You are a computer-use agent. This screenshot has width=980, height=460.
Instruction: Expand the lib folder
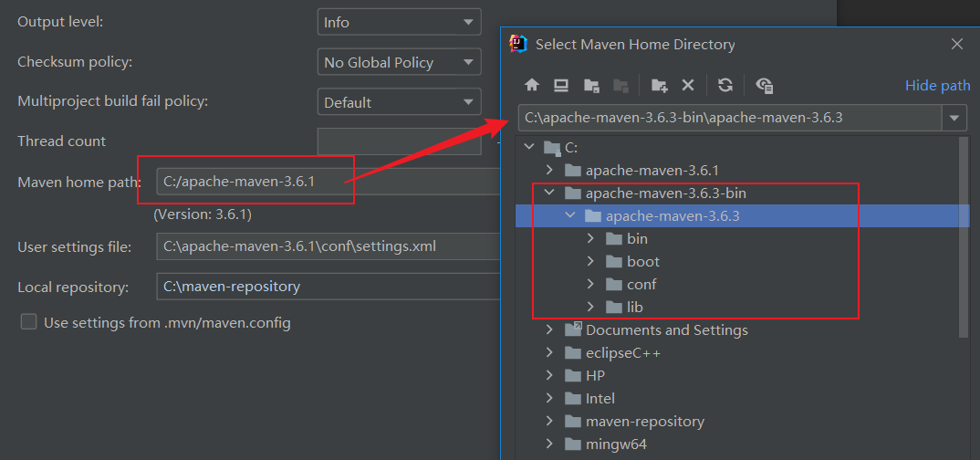coord(590,307)
